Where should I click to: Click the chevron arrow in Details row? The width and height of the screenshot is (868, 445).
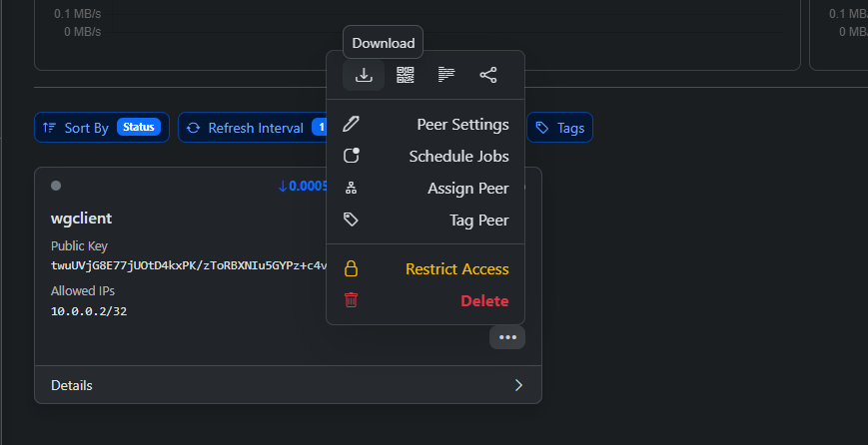(x=518, y=385)
